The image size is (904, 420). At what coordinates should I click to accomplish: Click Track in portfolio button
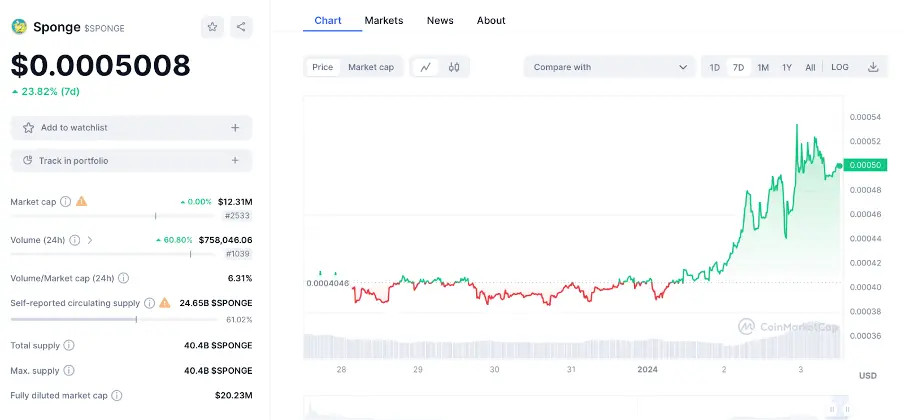pos(131,160)
